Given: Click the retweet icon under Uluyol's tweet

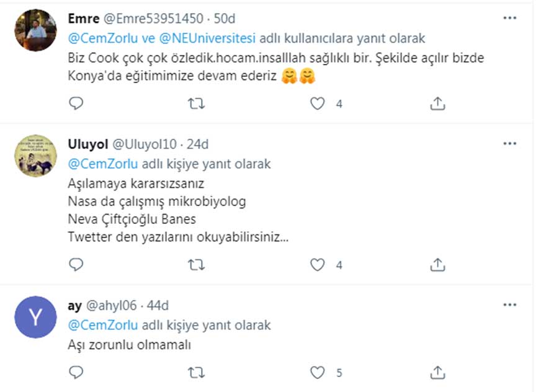Looking at the screenshot, I should coord(197,265).
